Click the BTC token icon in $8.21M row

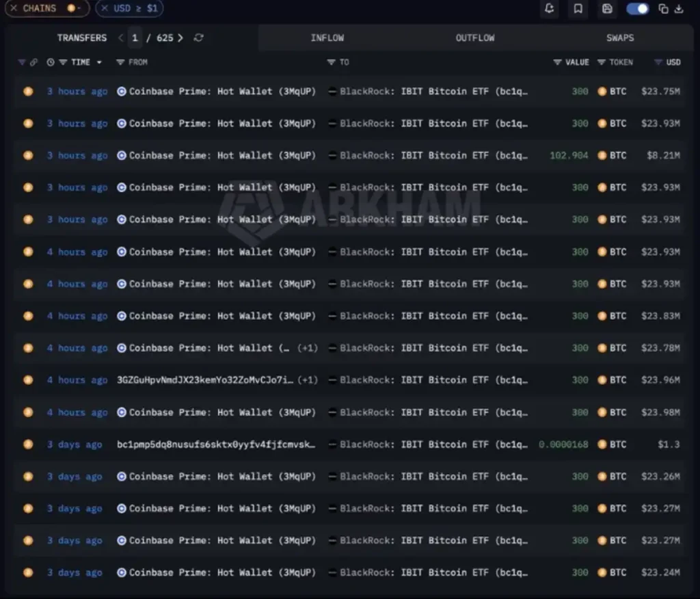[x=602, y=155]
